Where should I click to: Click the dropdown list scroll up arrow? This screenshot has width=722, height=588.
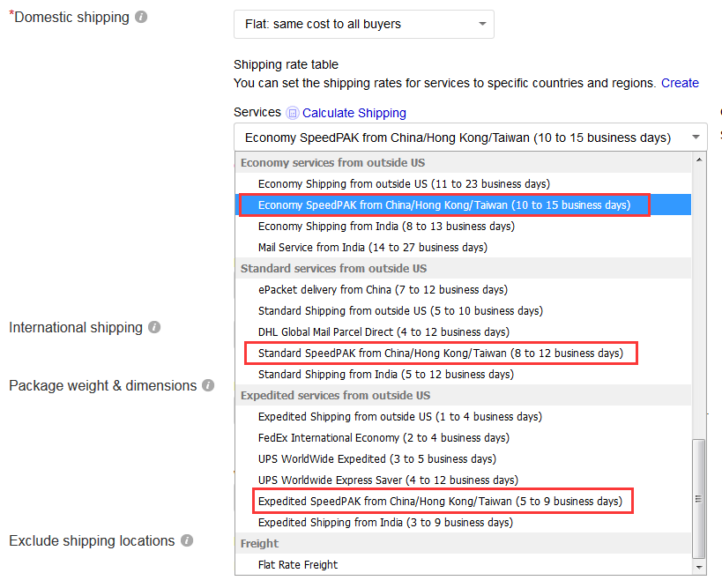(x=700, y=160)
